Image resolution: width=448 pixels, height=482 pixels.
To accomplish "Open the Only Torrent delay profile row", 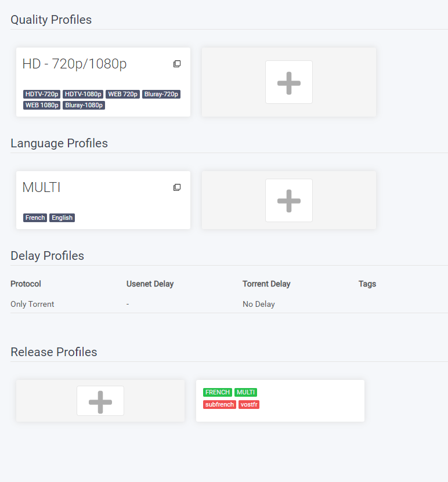I will (x=32, y=304).
